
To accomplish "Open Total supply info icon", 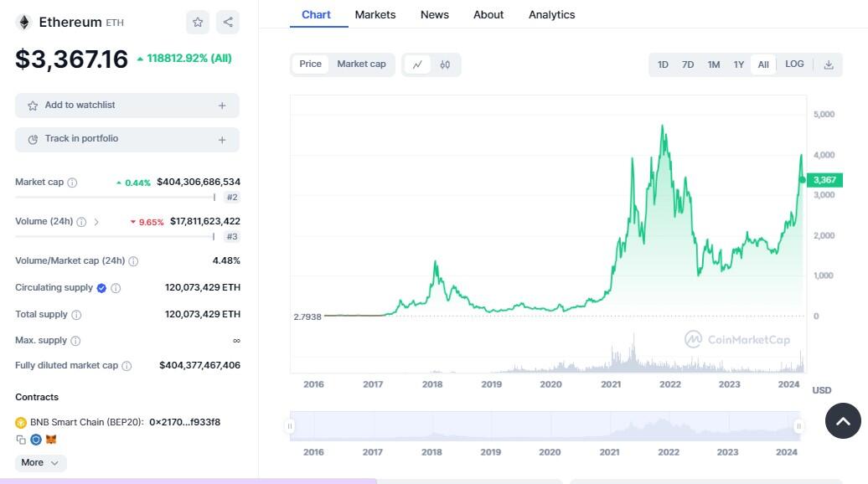I will [x=76, y=315].
